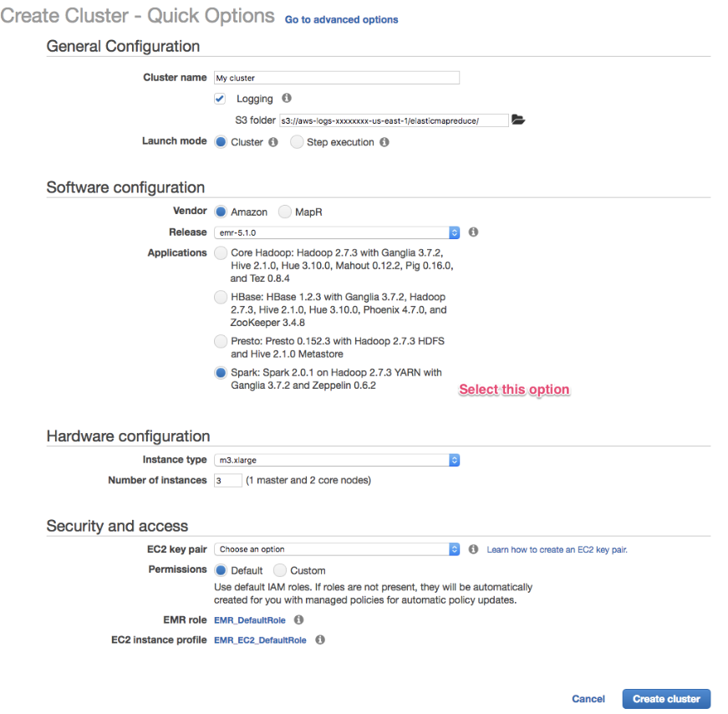Click the info icon next to Step execution
Screen dimensions: 728x714
pyautogui.click(x=384, y=142)
